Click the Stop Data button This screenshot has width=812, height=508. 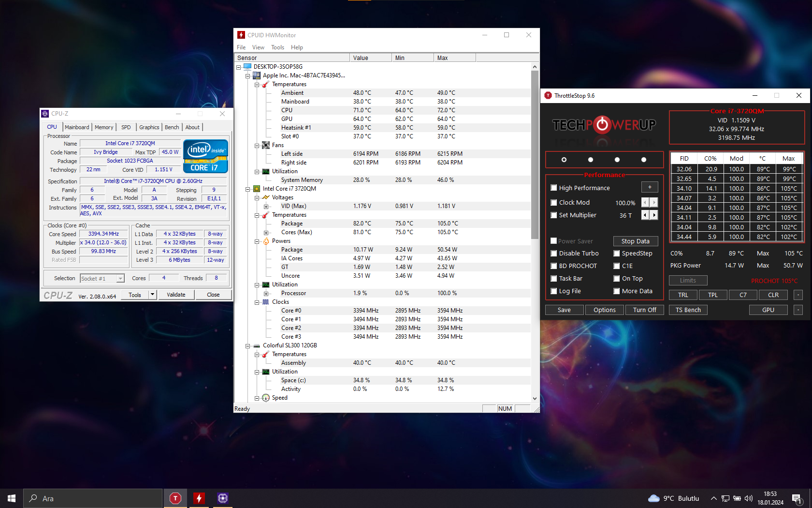click(636, 241)
